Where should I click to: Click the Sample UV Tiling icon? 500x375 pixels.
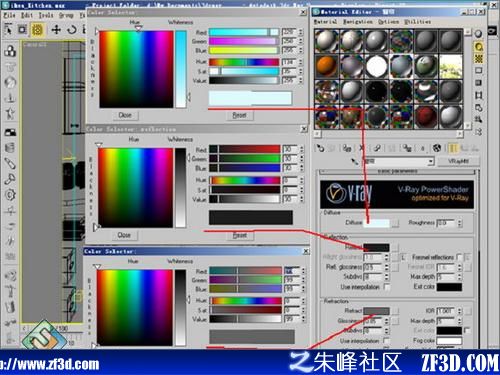[x=479, y=71]
